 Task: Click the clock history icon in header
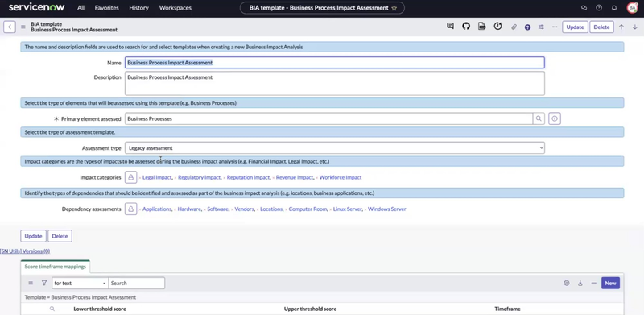pyautogui.click(x=497, y=27)
